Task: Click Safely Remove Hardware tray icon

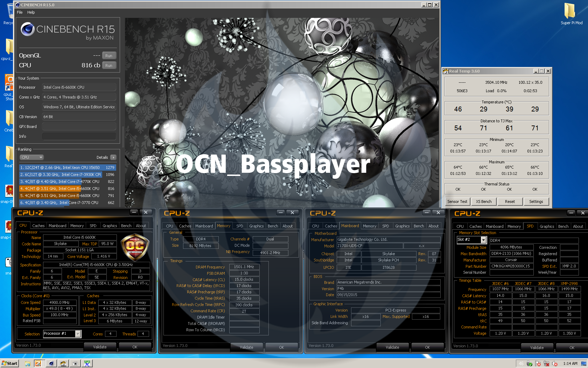Action: (530, 364)
